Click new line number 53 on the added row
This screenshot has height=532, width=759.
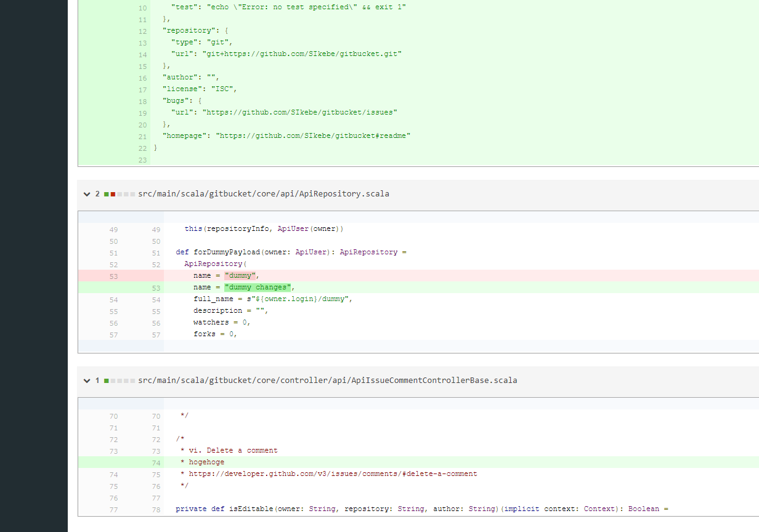tap(156, 288)
